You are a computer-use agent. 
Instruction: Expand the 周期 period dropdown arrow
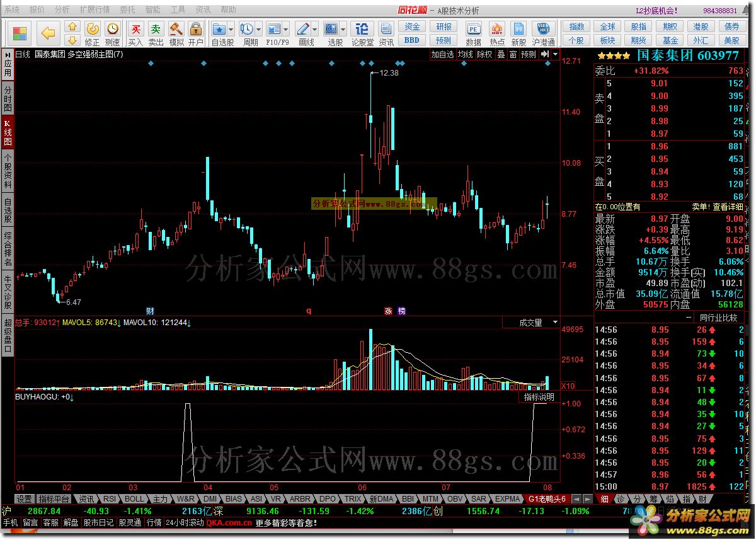click(x=259, y=29)
